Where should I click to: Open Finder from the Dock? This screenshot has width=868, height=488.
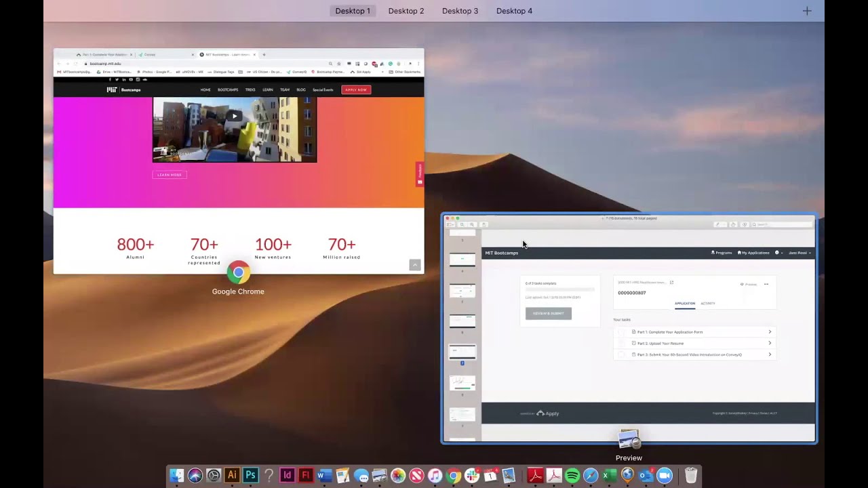(x=176, y=476)
